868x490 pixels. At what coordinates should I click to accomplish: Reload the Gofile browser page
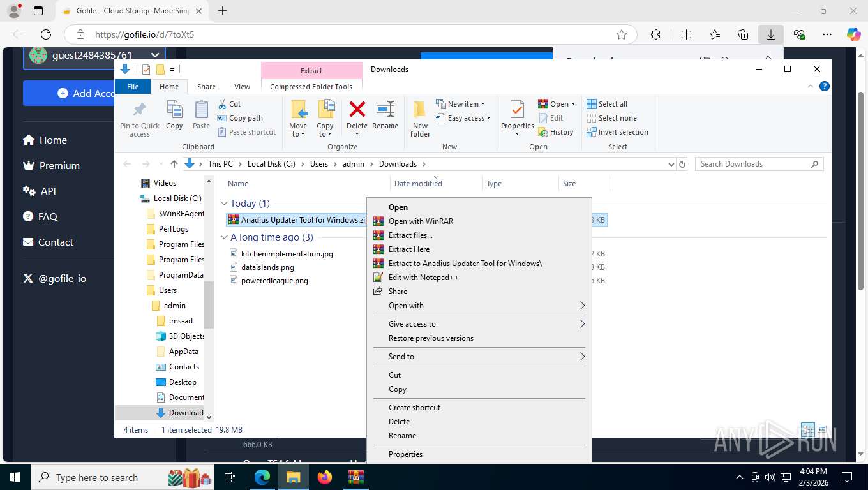tap(46, 34)
